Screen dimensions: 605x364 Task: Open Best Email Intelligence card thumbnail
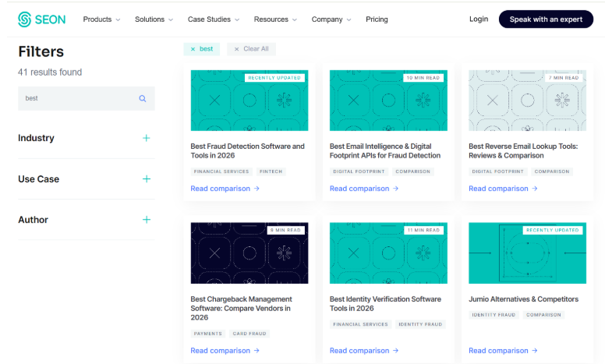[388, 101]
